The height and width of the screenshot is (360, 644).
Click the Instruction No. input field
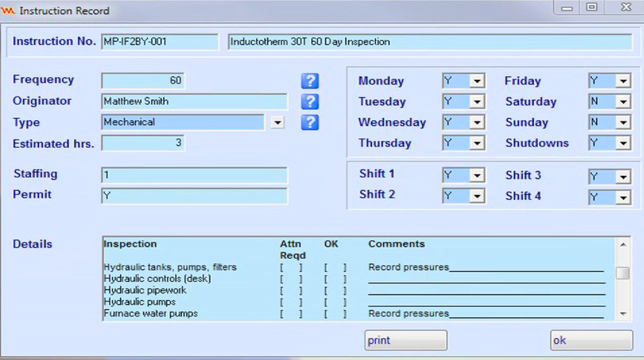point(159,42)
